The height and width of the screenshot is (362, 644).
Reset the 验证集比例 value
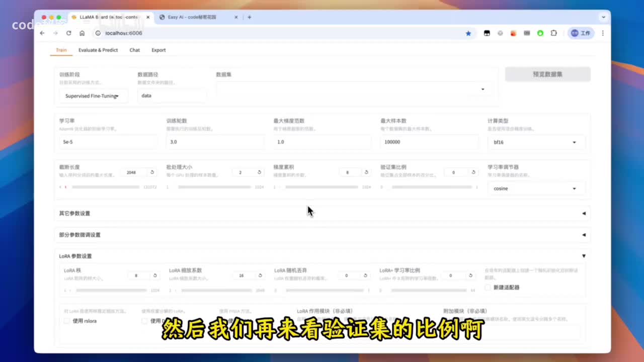(x=473, y=172)
